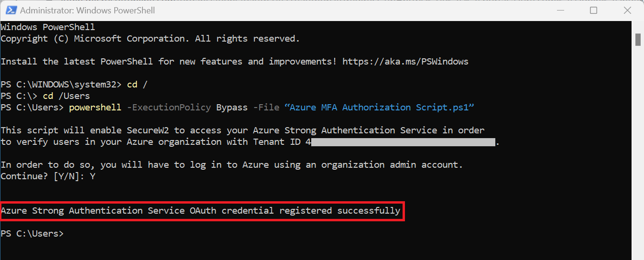Click the PowerShell icon in the title bar
The width and height of the screenshot is (644, 260).
[11, 10]
